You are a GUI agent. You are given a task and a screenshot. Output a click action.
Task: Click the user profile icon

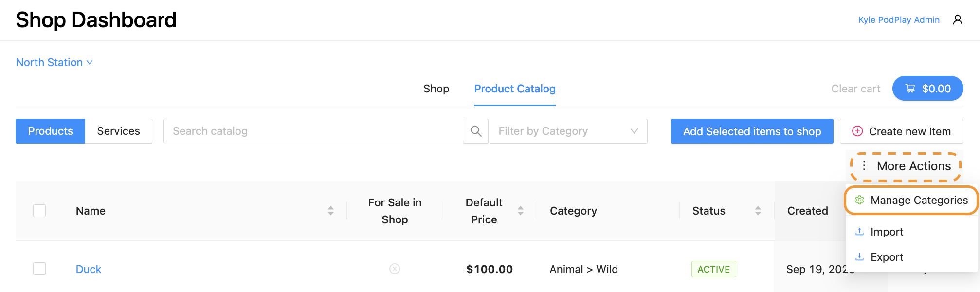point(958,20)
